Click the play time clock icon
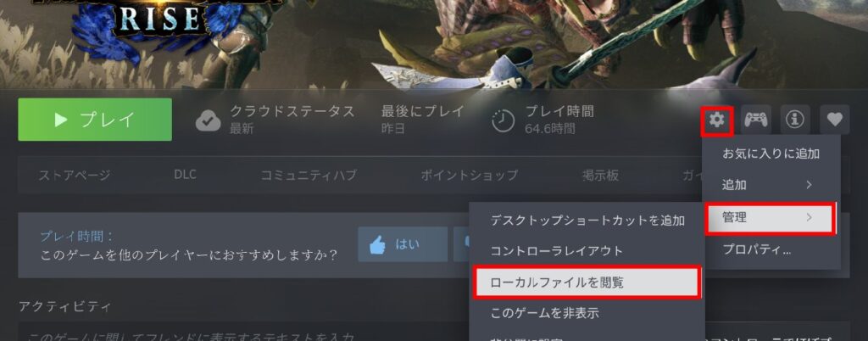Screen dimensions: 868x341 point(504,120)
